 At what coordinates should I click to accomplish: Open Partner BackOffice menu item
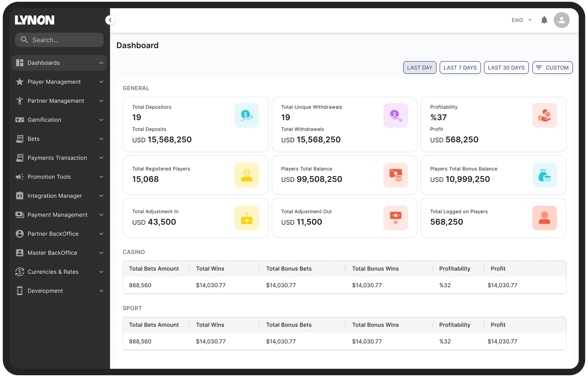(x=59, y=234)
